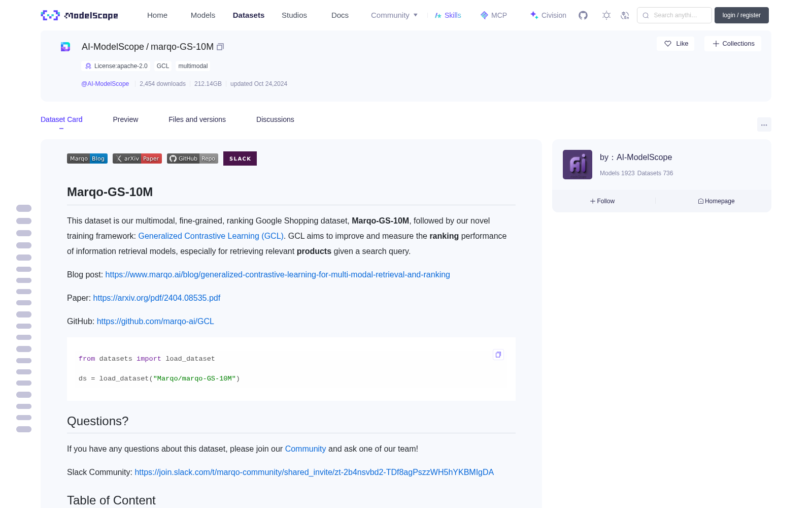
Task: Click the GCL tag
Action: (163, 66)
